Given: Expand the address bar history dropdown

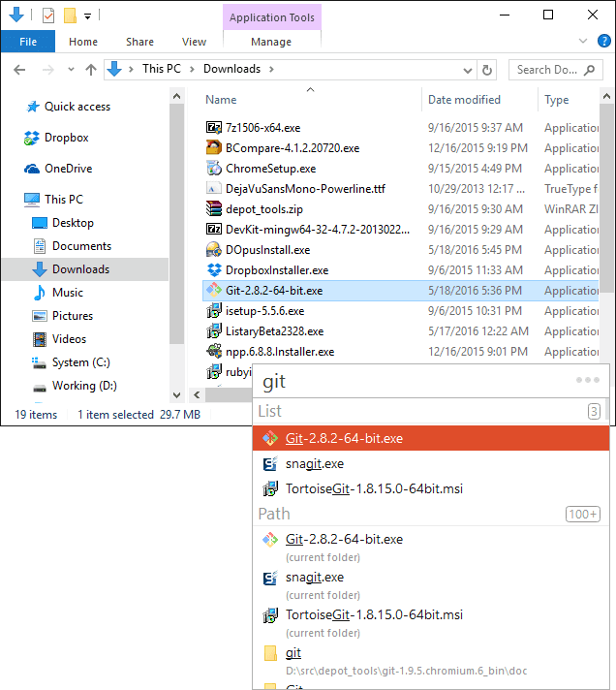Looking at the screenshot, I should (468, 70).
